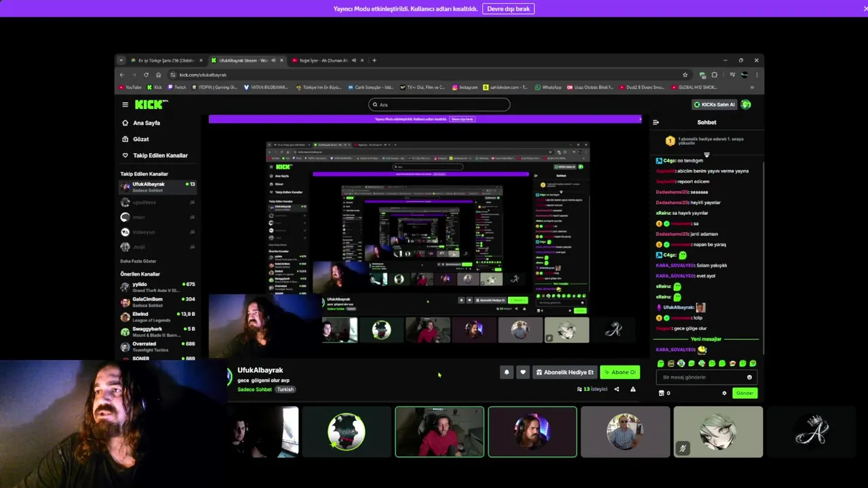
Task: Open Takip Edilen Kanallar heart menu item
Action: (x=155, y=155)
